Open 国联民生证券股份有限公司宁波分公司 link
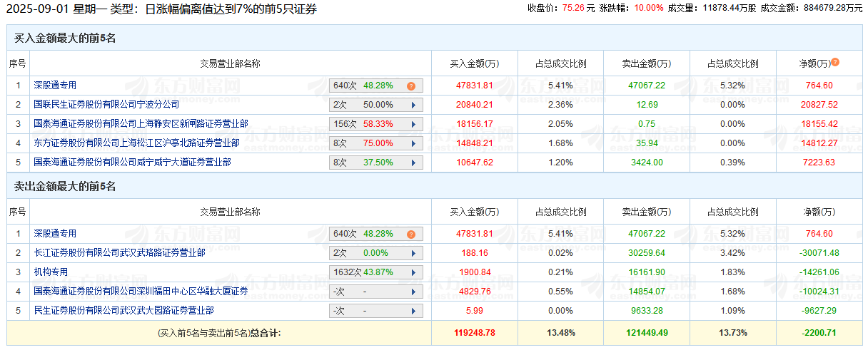Screen dimensions: 868x350 coord(106,105)
